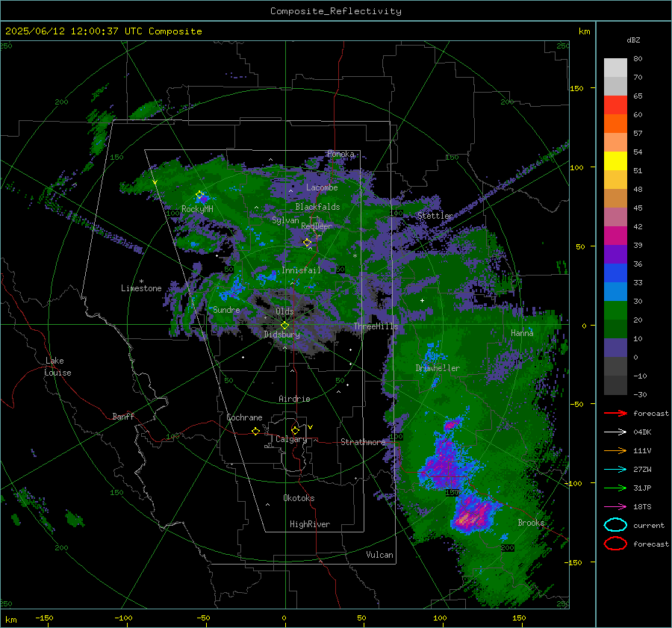Viewport: 672px width, 628px height.
Task: Click the -150 tick on bottom axis
Action: point(45,618)
